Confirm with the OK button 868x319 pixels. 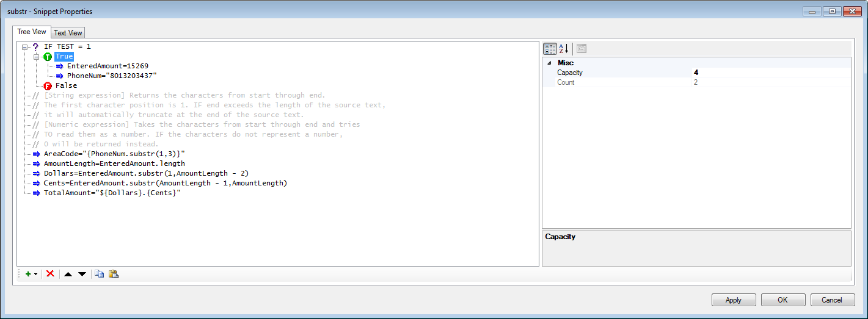(783, 300)
